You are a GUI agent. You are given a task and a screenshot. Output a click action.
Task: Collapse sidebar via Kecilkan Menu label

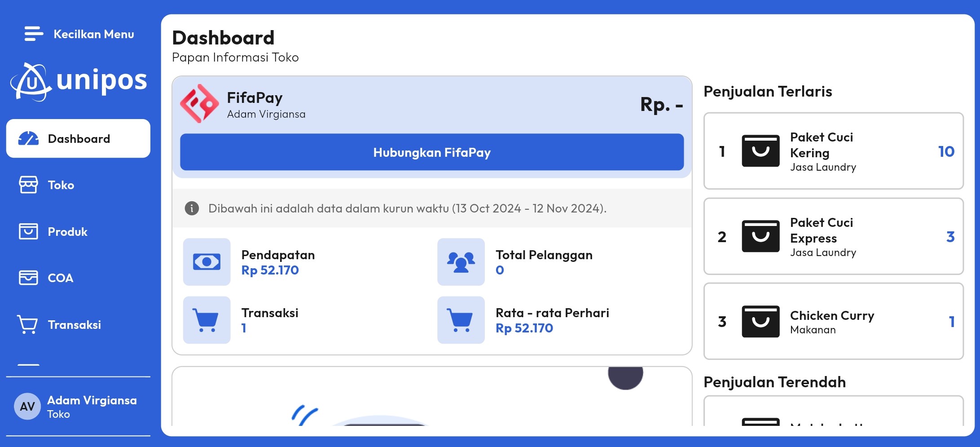94,34
